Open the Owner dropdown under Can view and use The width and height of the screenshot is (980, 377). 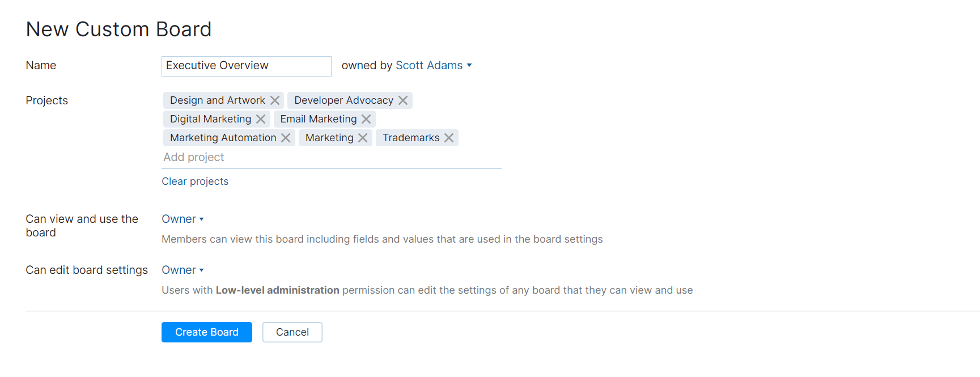(183, 219)
